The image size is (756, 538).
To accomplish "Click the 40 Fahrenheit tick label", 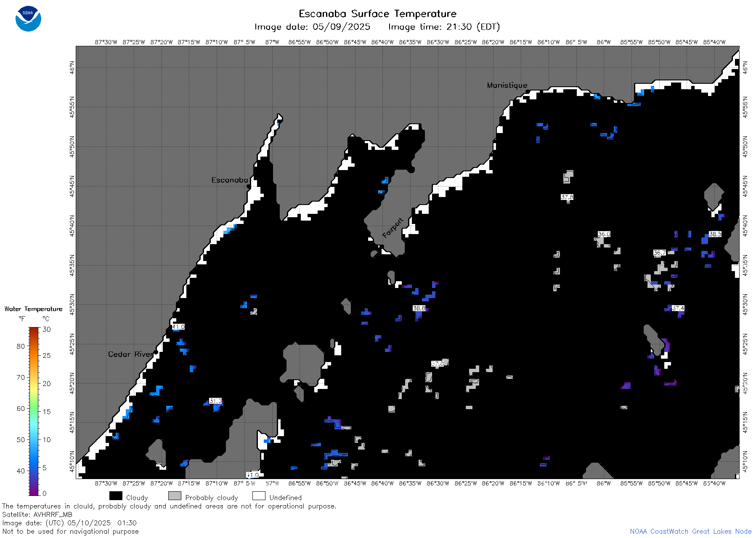I will pyautogui.click(x=21, y=471).
